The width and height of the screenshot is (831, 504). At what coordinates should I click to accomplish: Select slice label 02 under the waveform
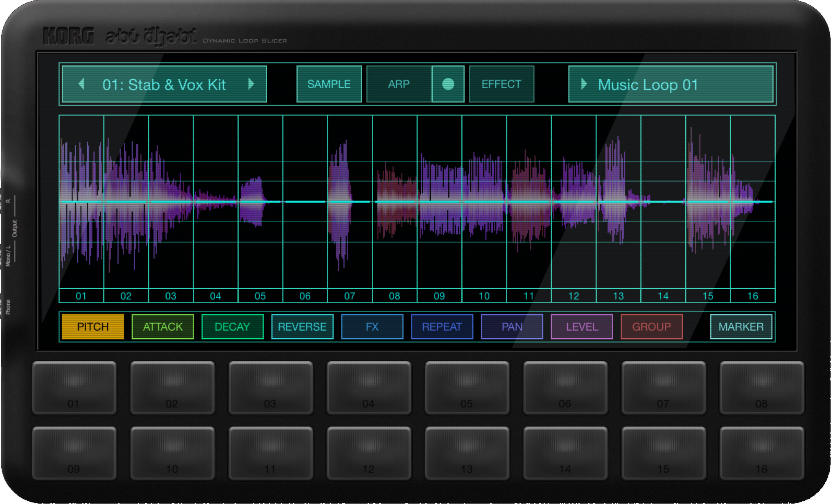click(x=126, y=296)
